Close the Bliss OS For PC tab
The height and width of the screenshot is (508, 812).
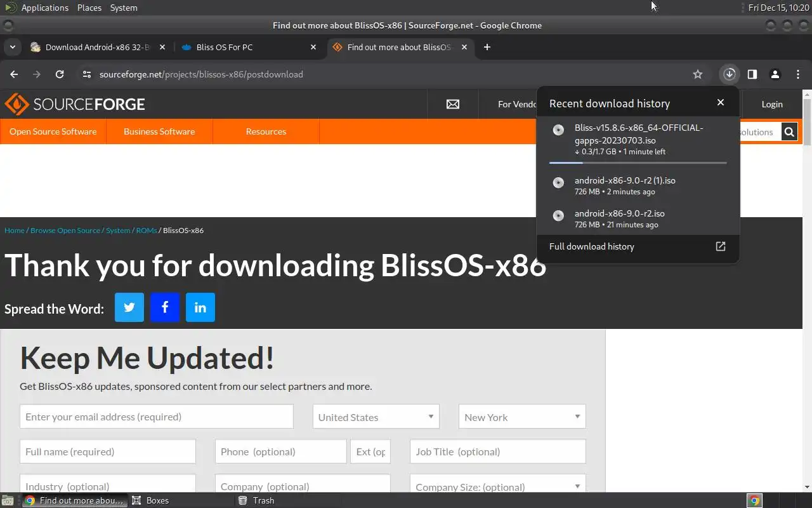[x=313, y=47]
